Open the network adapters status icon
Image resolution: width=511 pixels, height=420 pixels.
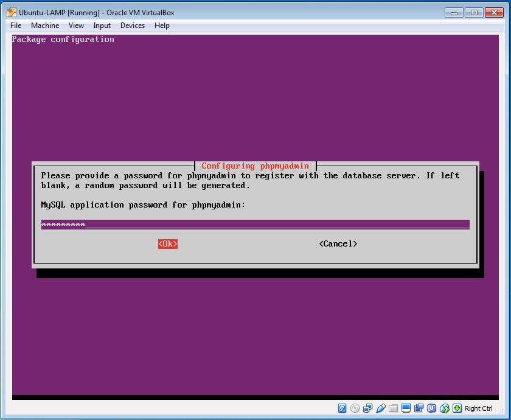[367, 408]
